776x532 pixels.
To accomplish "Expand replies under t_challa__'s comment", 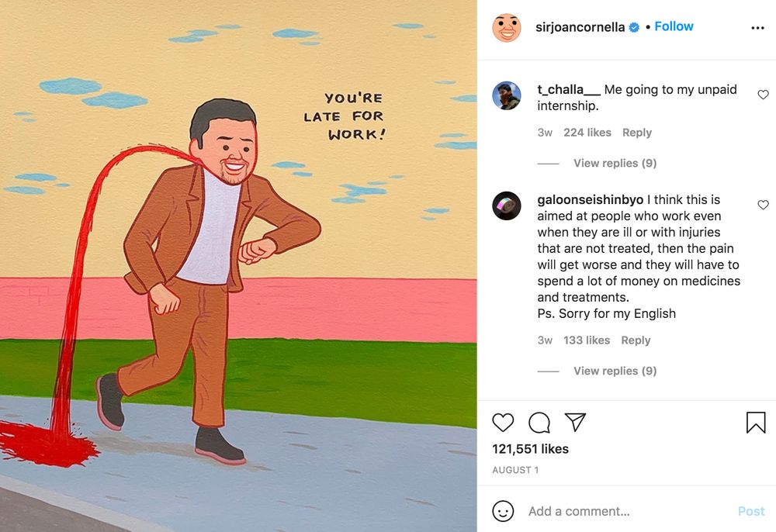I will 615,163.
